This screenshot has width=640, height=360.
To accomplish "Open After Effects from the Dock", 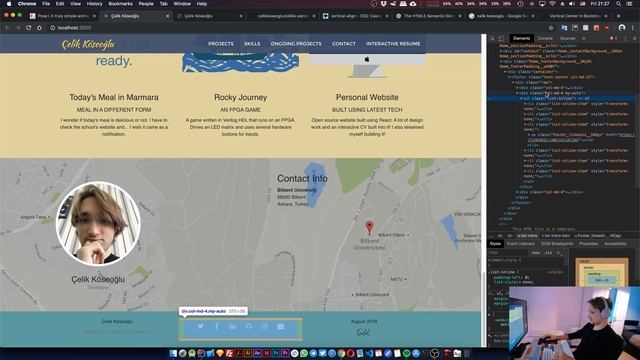I will (257, 353).
